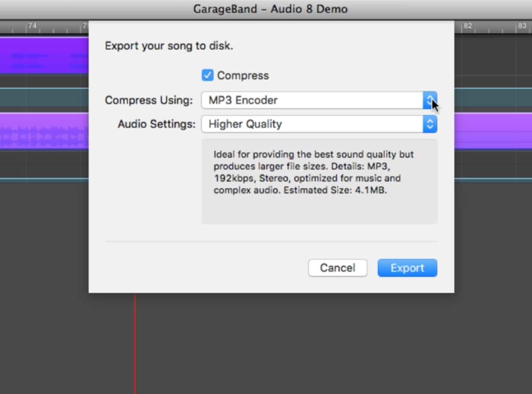Click bar 83 on the timeline ruler

pyautogui.click(x=522, y=26)
